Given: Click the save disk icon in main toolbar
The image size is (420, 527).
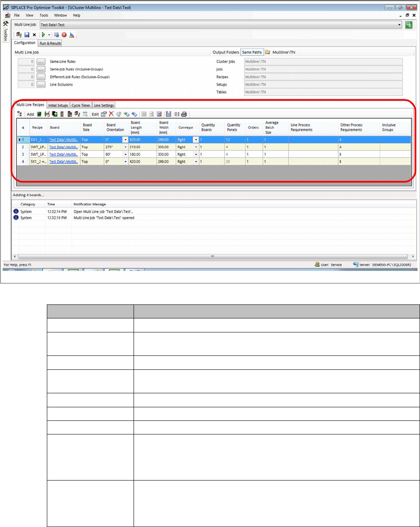Looking at the screenshot, I should (x=27, y=35).
